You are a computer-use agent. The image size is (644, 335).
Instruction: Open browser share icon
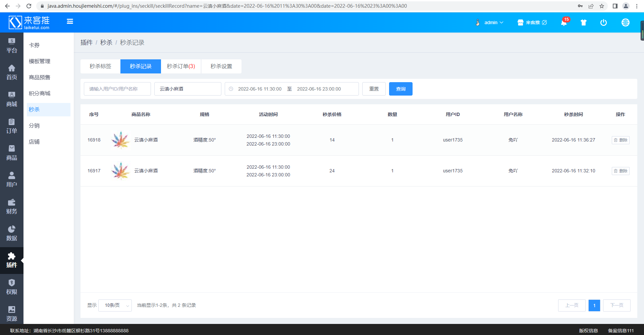click(591, 6)
